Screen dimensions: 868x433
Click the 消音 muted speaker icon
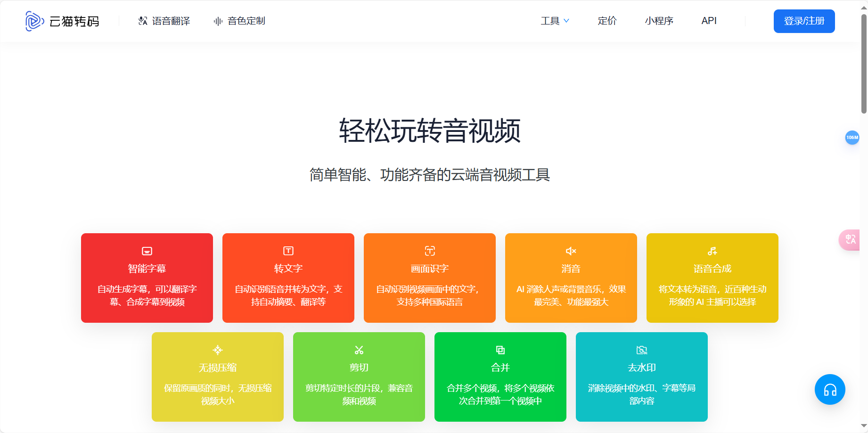571,251
